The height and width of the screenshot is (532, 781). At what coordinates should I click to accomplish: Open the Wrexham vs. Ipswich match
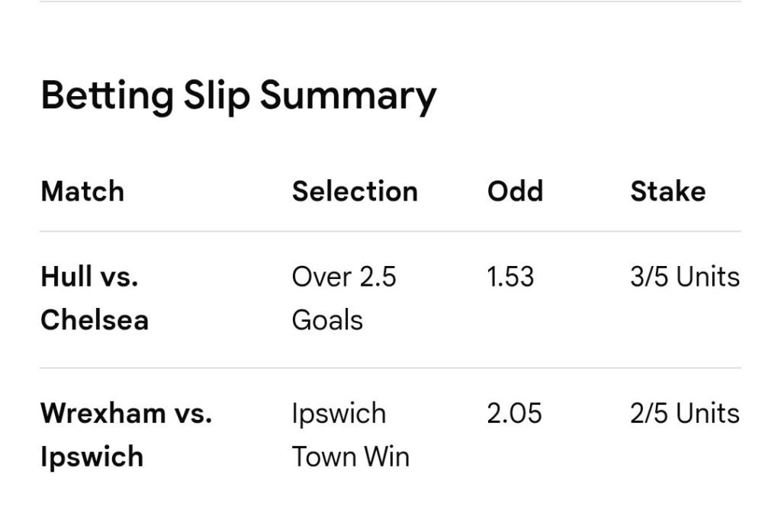[126, 434]
